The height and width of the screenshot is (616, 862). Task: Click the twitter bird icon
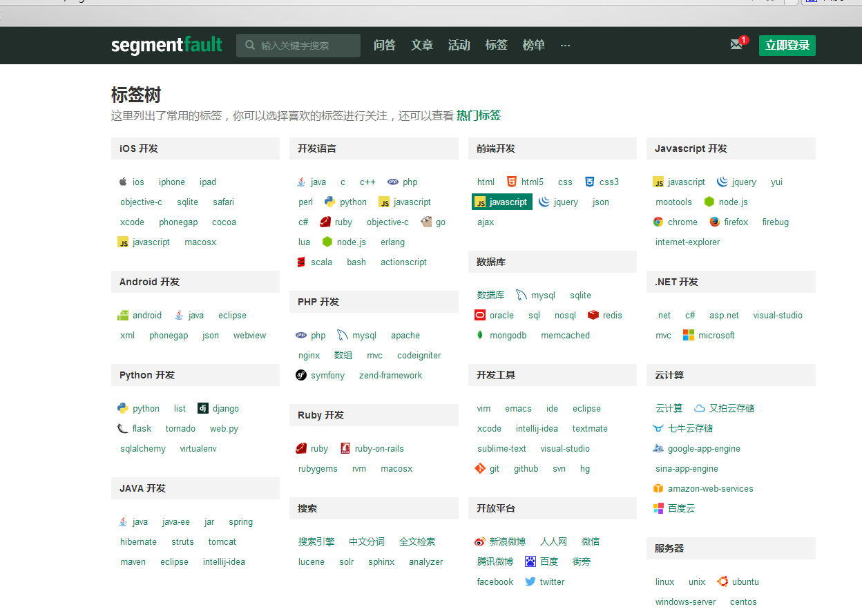click(530, 581)
